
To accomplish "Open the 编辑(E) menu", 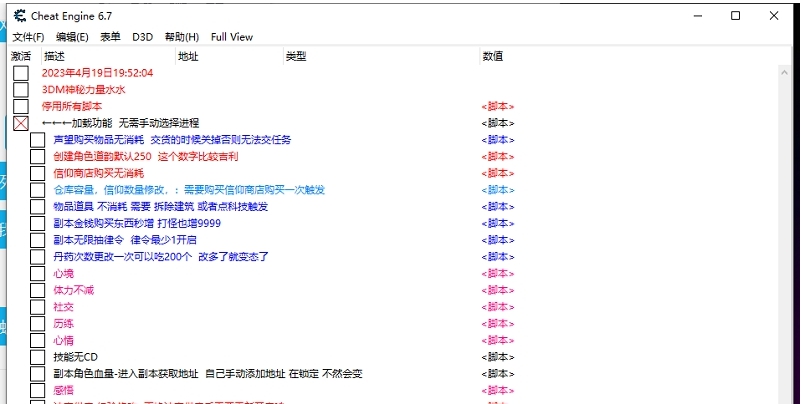I will coord(72,37).
